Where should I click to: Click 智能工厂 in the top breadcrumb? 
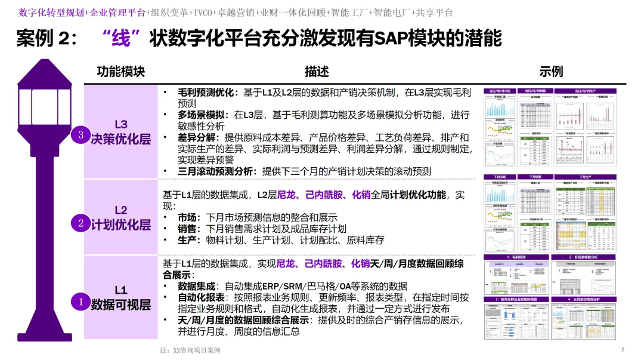pyautogui.click(x=349, y=13)
